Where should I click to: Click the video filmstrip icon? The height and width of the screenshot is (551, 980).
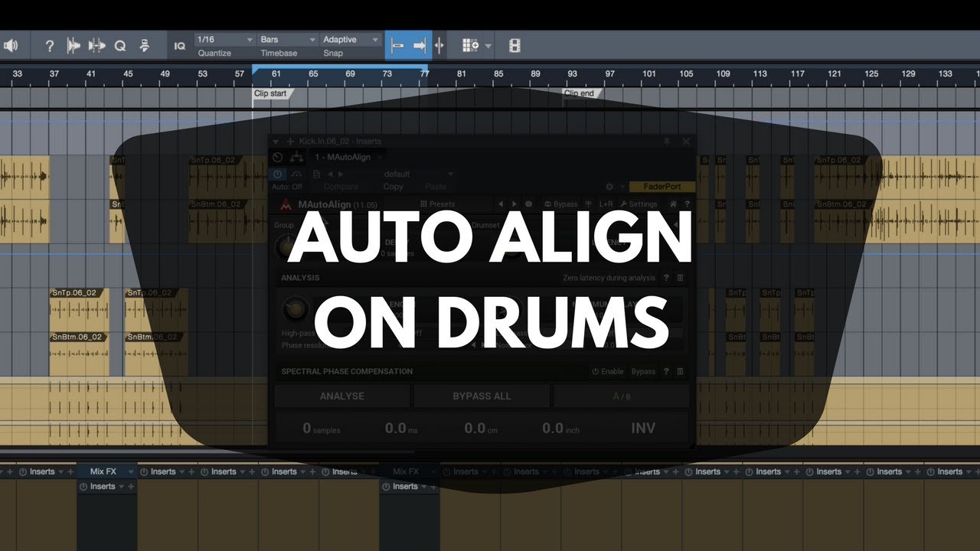coord(514,46)
